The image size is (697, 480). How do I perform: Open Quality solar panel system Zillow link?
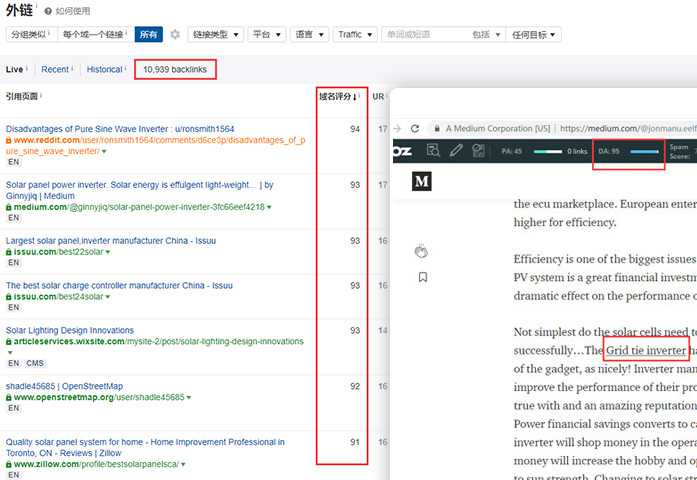pyautogui.click(x=145, y=448)
